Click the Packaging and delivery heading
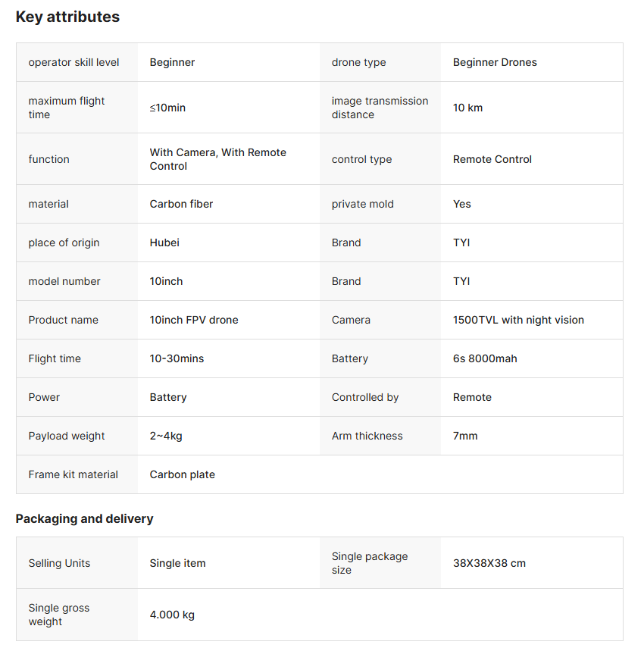Viewport: 644px width, 654px height. click(x=84, y=519)
